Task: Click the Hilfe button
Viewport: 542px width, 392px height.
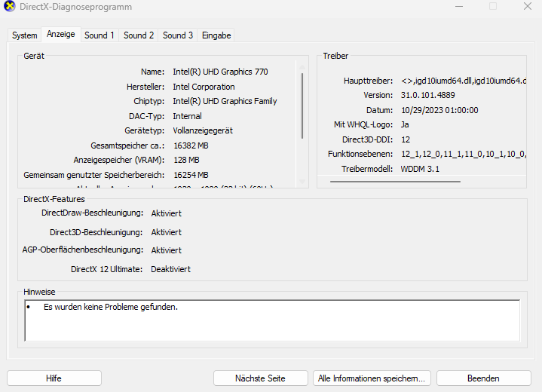Action: 54,378
